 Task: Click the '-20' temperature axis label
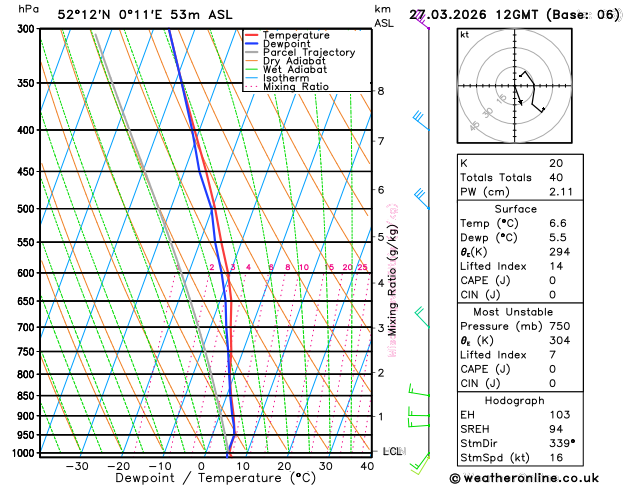119,466
